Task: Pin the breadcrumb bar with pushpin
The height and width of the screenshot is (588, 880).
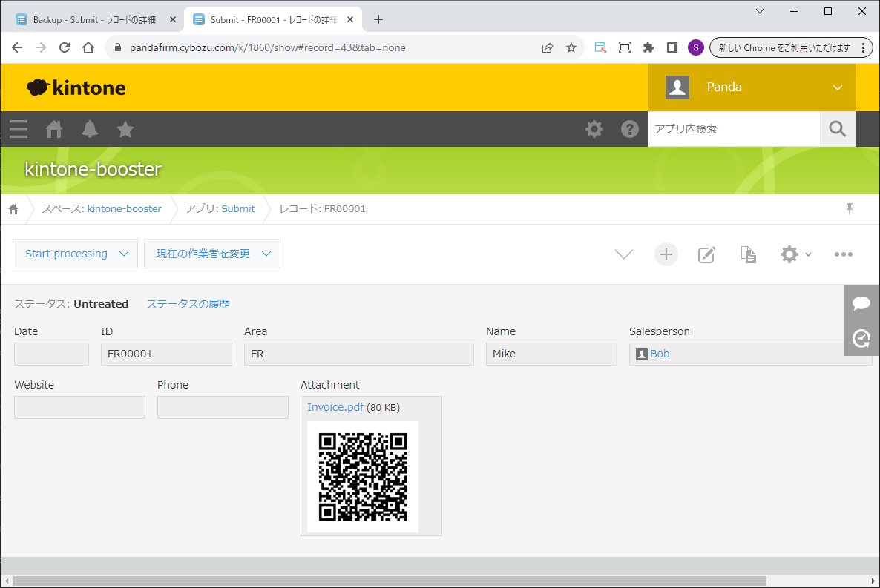Action: pyautogui.click(x=850, y=208)
